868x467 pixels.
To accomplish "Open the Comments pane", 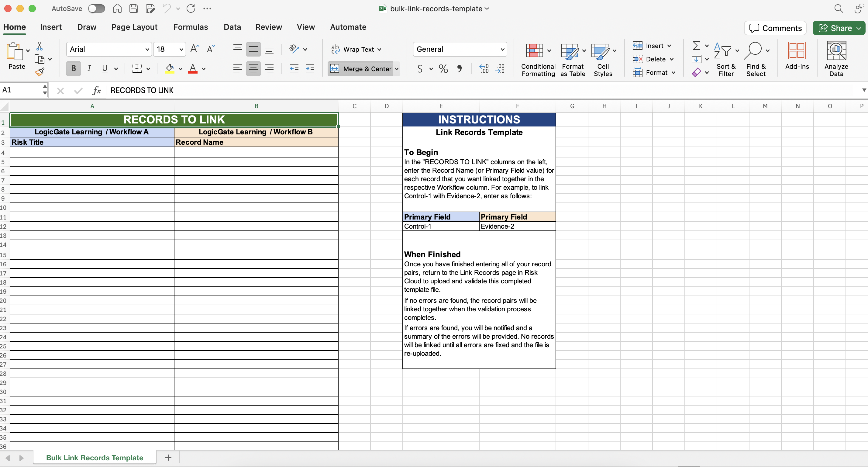I will point(775,28).
